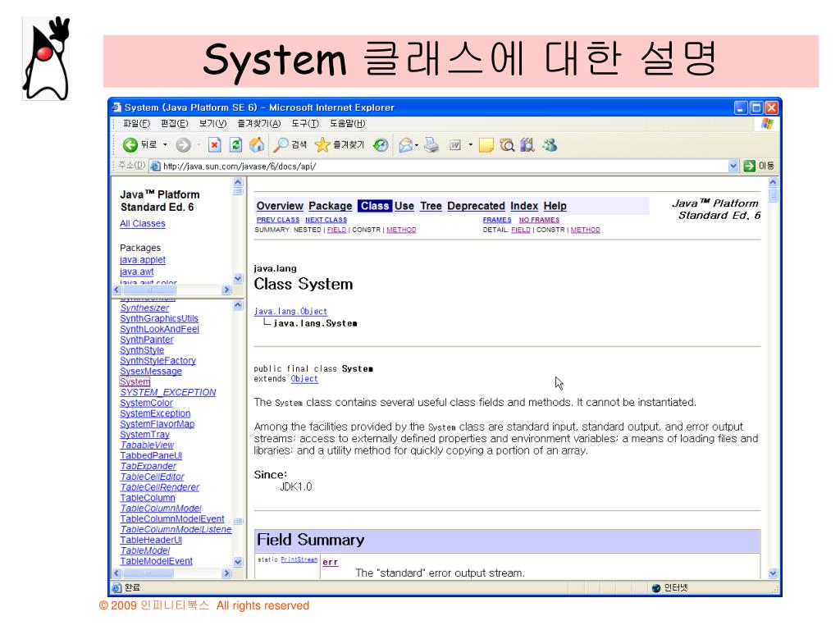This screenshot has height=630, width=840.
Task: Open TableColumnModelEvent class link
Action: pyautogui.click(x=172, y=518)
